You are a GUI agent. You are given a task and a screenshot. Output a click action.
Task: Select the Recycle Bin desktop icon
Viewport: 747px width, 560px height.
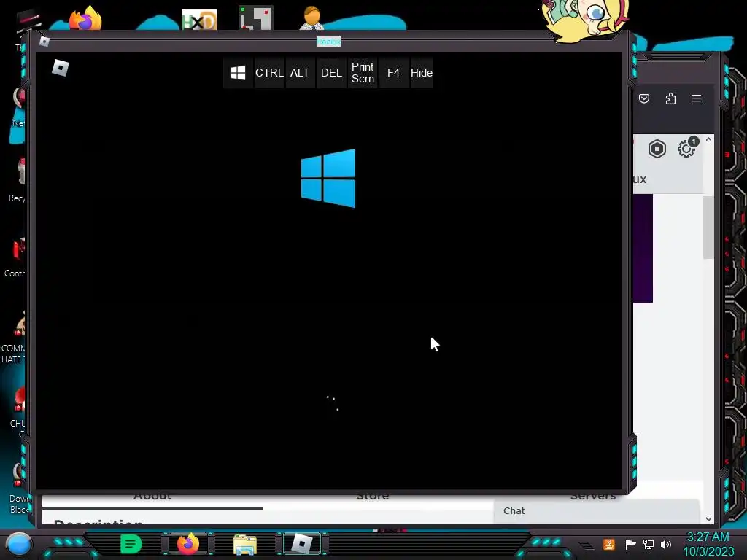click(18, 180)
